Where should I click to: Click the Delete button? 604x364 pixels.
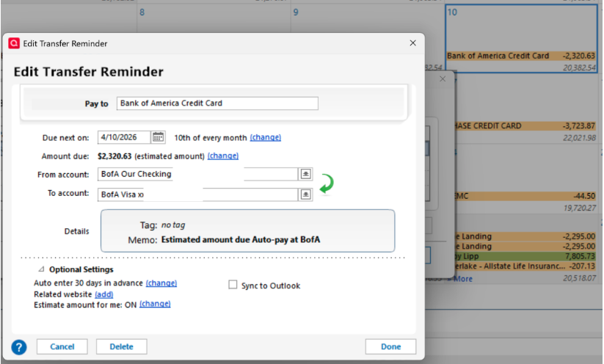coord(121,346)
